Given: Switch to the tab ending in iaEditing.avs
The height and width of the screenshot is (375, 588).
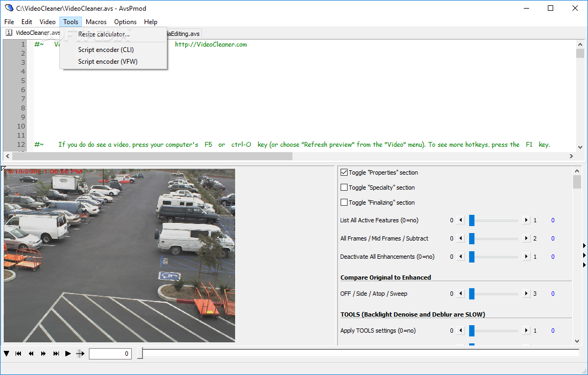Looking at the screenshot, I should (183, 34).
